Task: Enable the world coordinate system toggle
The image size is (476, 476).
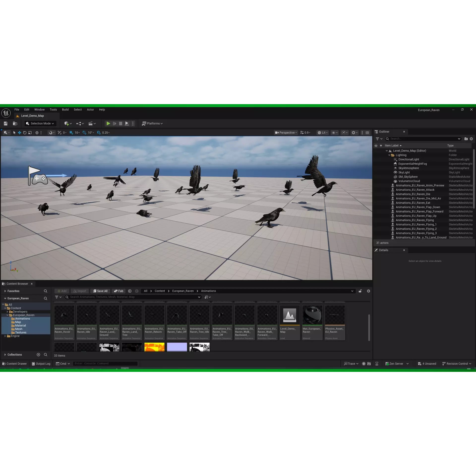Action: click(37, 133)
